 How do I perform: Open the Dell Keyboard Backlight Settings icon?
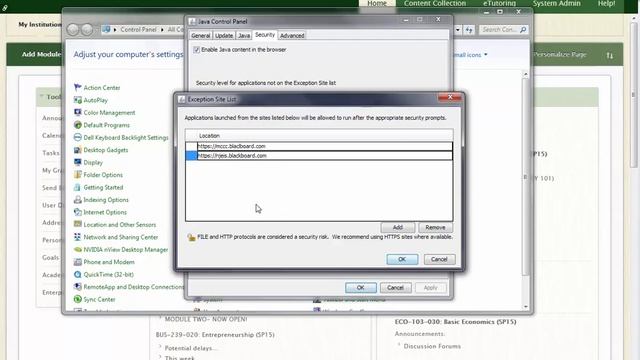pos(78,138)
